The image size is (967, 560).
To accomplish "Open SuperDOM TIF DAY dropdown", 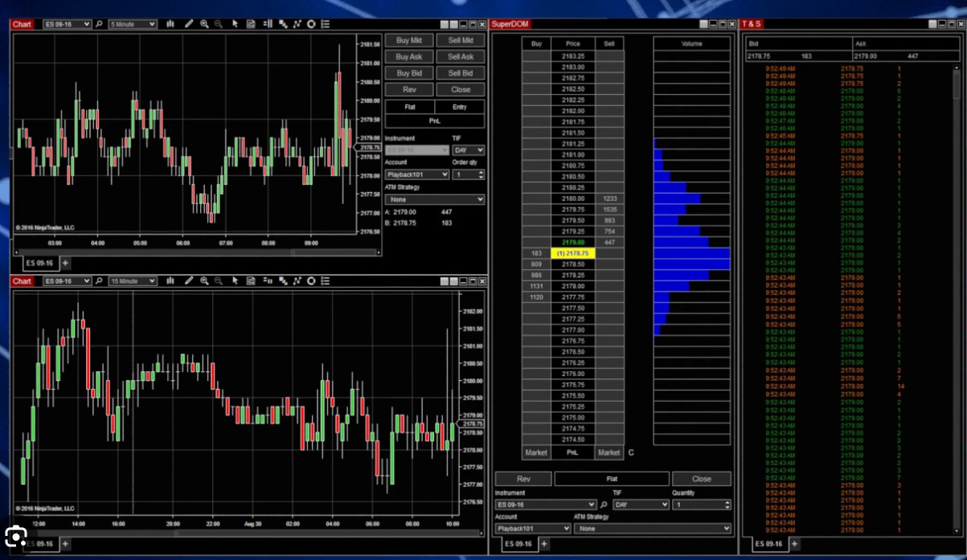I will [x=641, y=505].
